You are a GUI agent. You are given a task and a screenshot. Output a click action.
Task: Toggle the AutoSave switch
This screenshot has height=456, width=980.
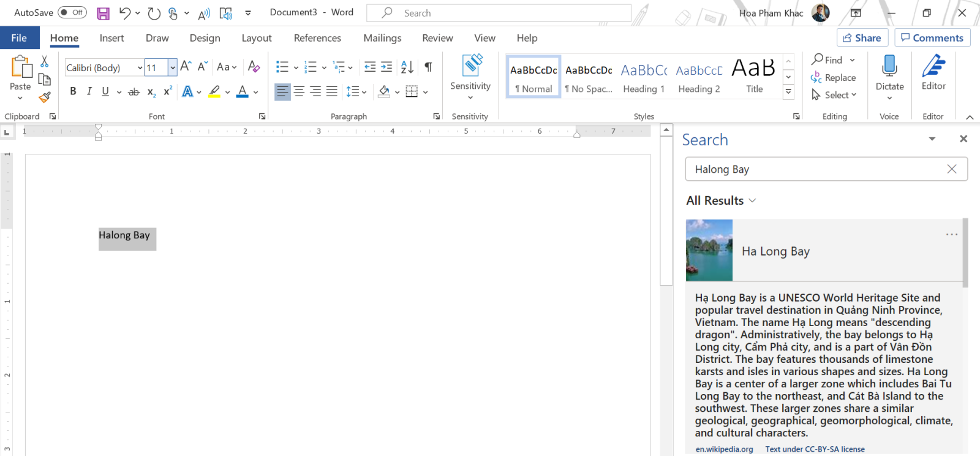(x=72, y=12)
